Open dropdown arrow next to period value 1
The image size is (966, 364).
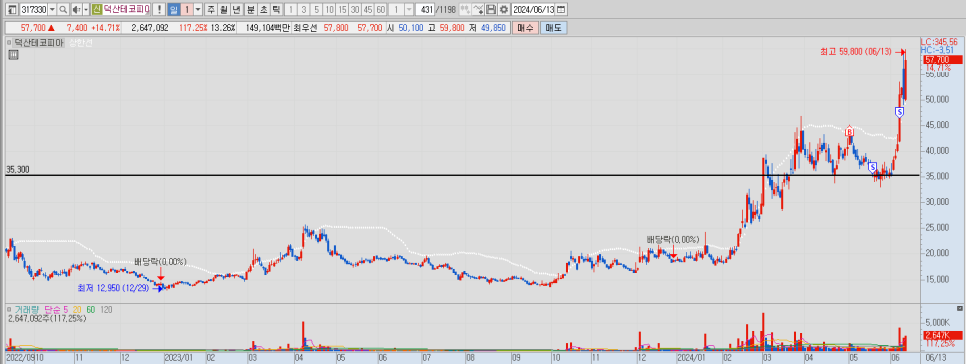(x=198, y=10)
